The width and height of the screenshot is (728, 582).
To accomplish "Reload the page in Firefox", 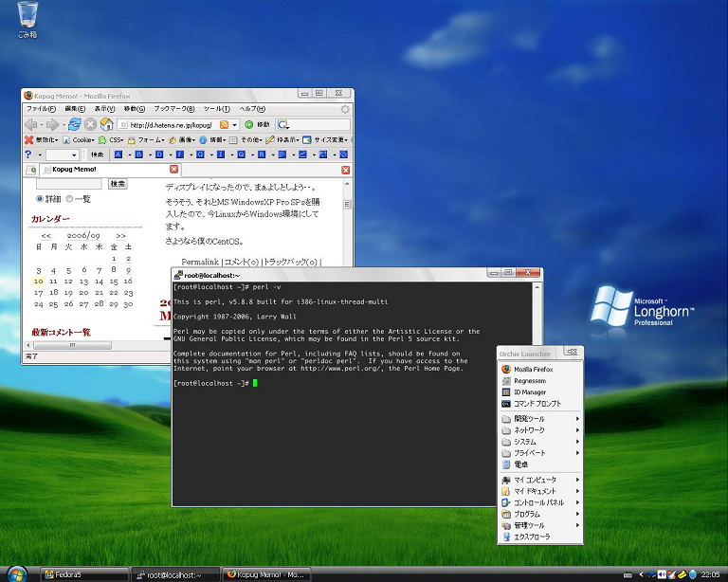I will (x=74, y=124).
